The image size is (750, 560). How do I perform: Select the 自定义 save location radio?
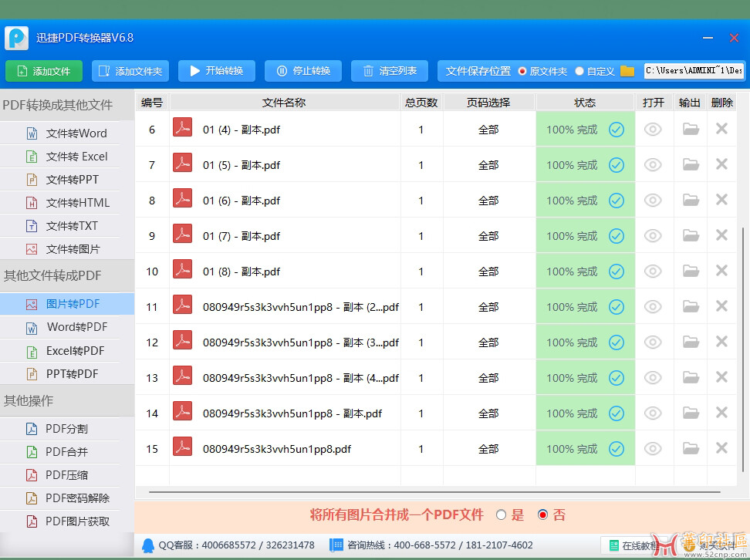tap(579, 71)
